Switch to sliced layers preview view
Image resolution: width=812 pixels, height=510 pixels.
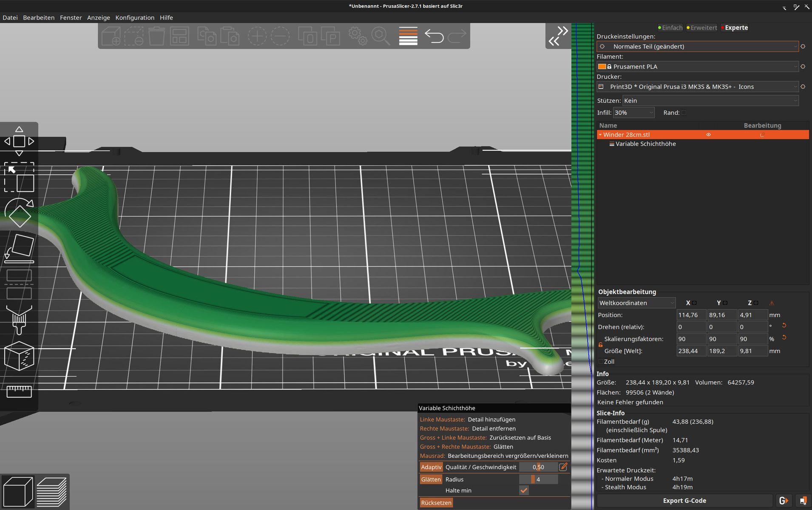tap(51, 492)
